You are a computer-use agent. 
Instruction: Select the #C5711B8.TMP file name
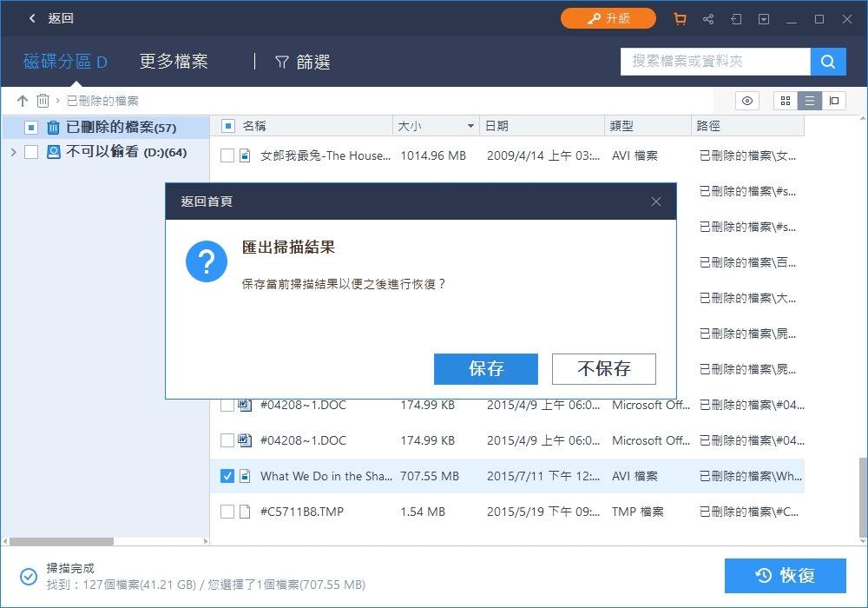tap(302, 512)
